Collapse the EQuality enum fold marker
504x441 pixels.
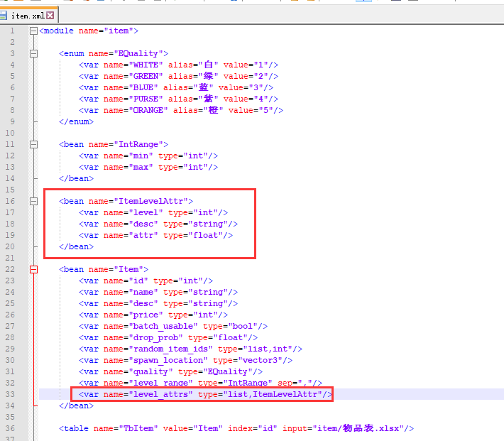coord(33,54)
